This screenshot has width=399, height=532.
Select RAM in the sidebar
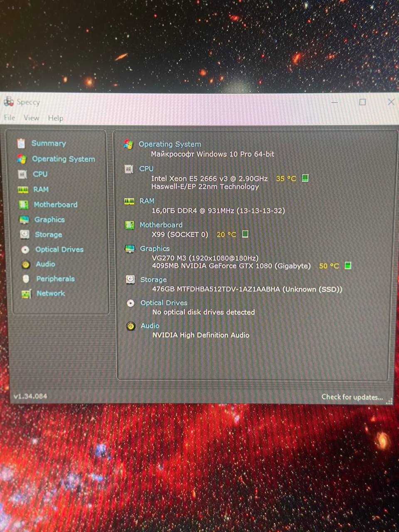(x=41, y=190)
